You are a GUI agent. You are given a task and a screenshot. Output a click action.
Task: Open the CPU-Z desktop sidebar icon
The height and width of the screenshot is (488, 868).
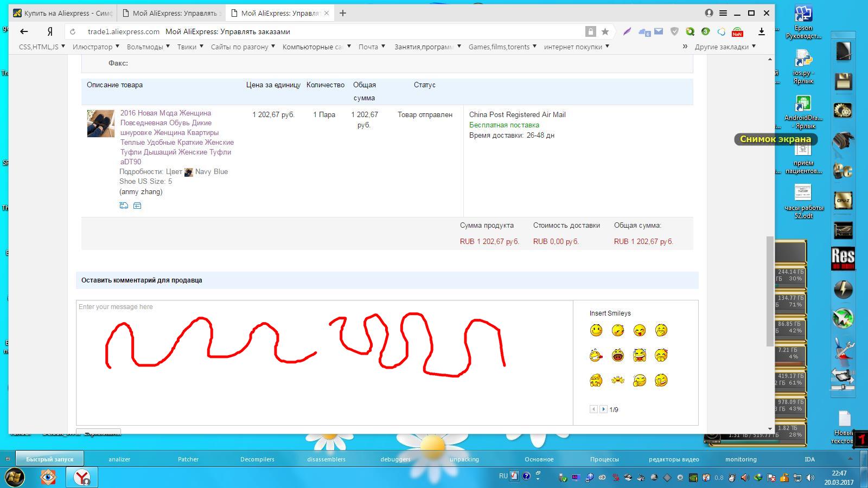click(x=844, y=201)
